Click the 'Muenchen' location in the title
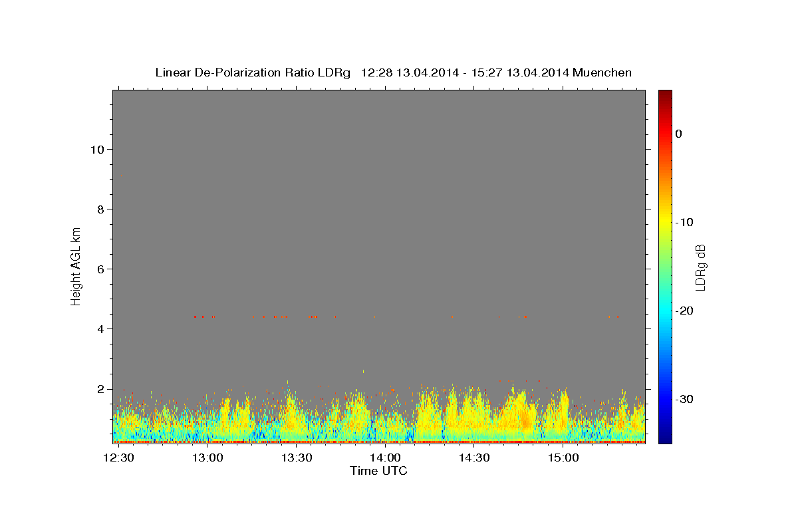This screenshot has width=798, height=532. [602, 72]
